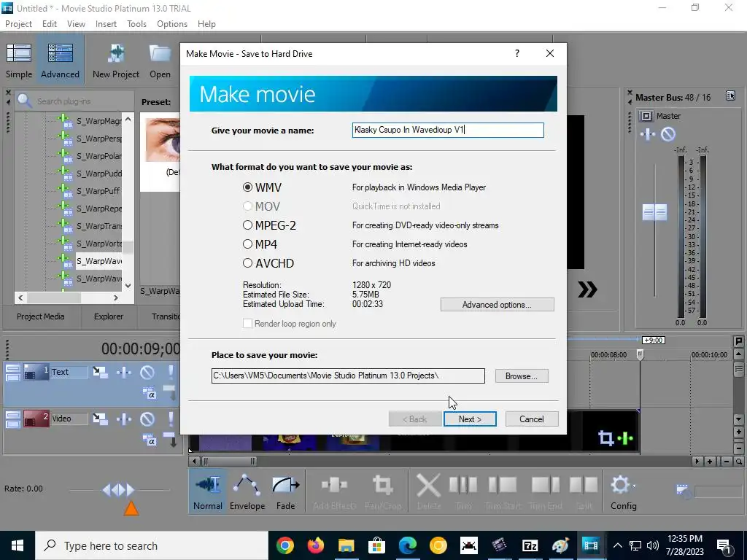Select the Fade edit tool

(285, 492)
